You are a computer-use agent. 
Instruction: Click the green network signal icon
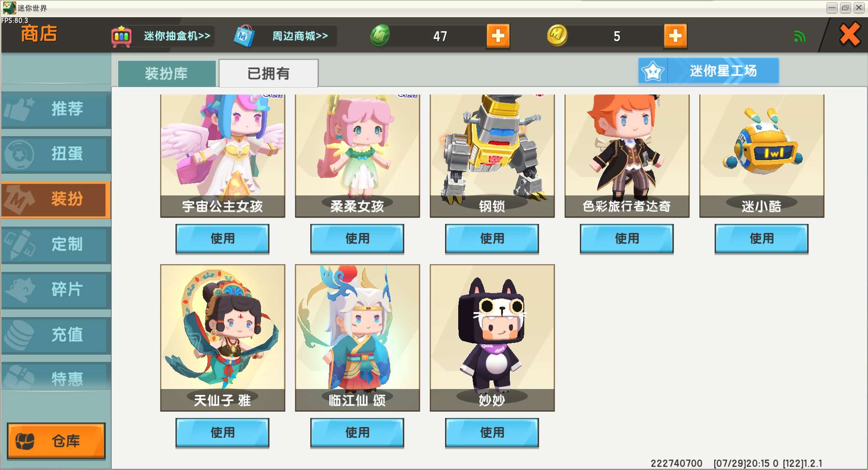pyautogui.click(x=799, y=36)
